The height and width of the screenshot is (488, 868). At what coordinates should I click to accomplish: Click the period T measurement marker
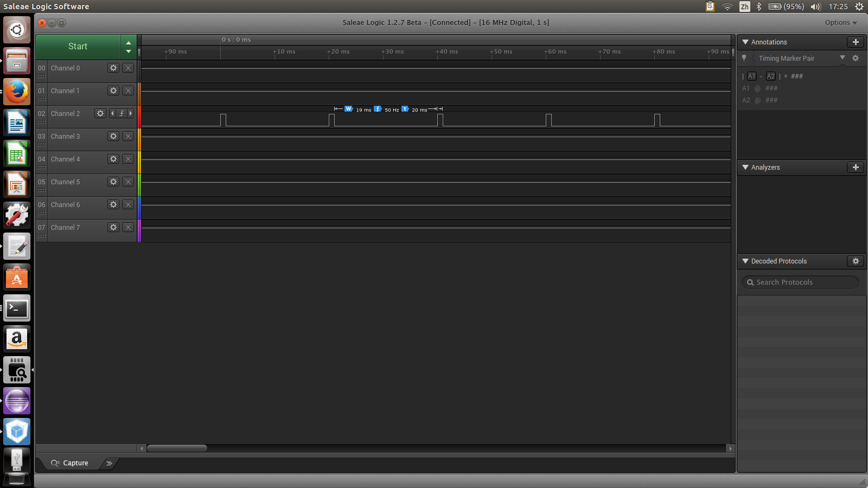pyautogui.click(x=405, y=109)
